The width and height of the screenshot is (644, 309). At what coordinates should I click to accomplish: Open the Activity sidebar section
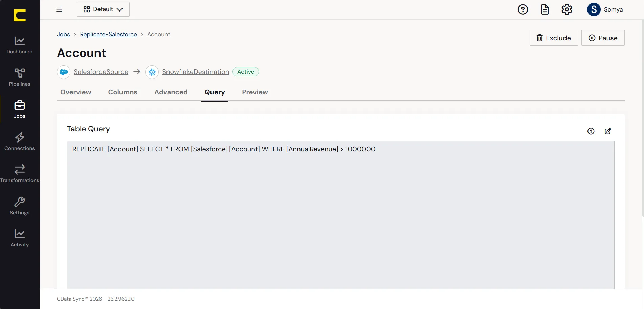[20, 238]
